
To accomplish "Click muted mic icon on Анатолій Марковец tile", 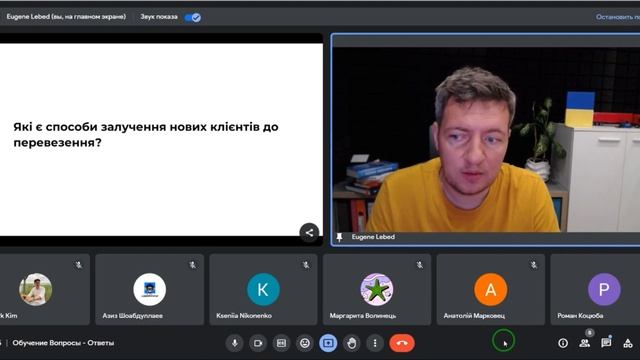I will point(533,265).
